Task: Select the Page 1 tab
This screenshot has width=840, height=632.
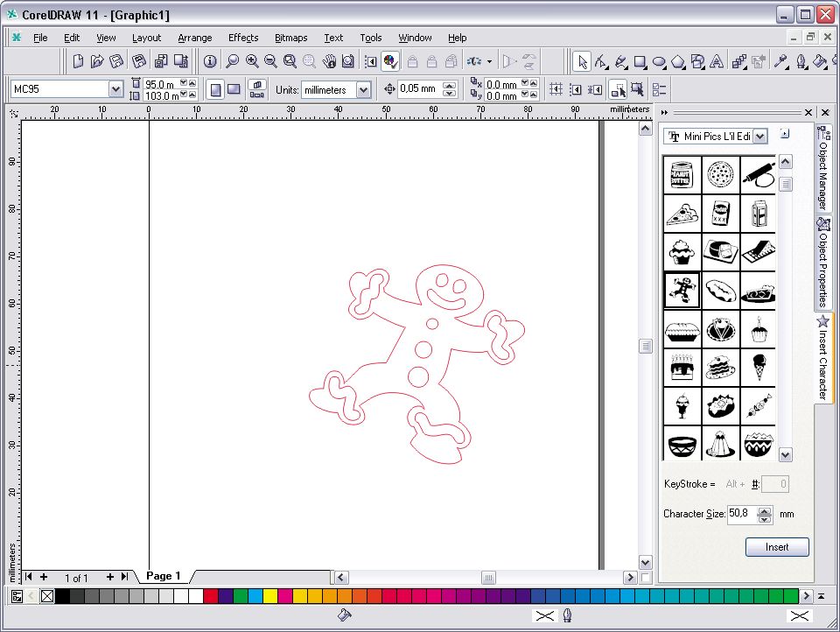Action: pos(164,576)
